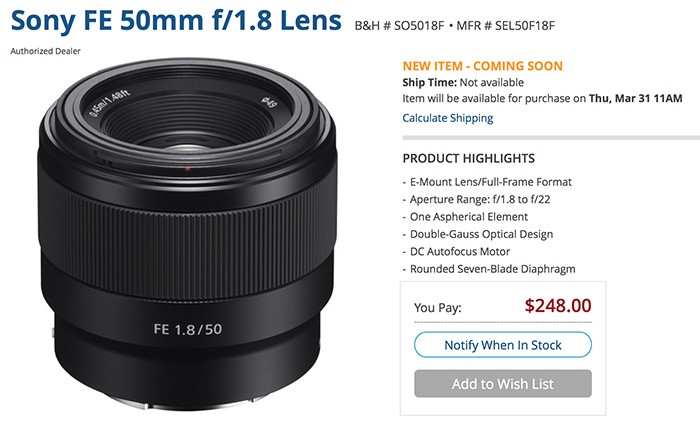Click the Authorized Dealer label
The height and width of the screenshot is (421, 700).
(x=46, y=51)
